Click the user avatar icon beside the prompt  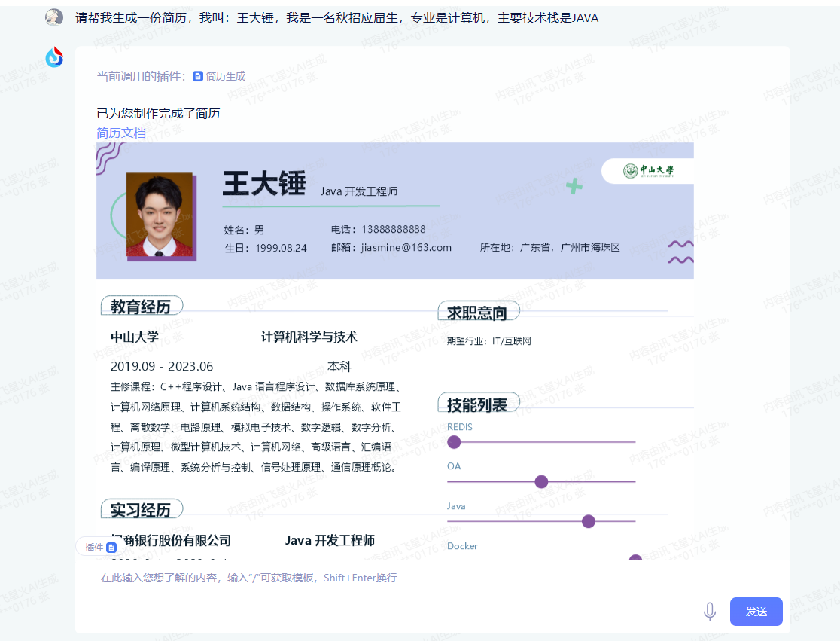54,17
